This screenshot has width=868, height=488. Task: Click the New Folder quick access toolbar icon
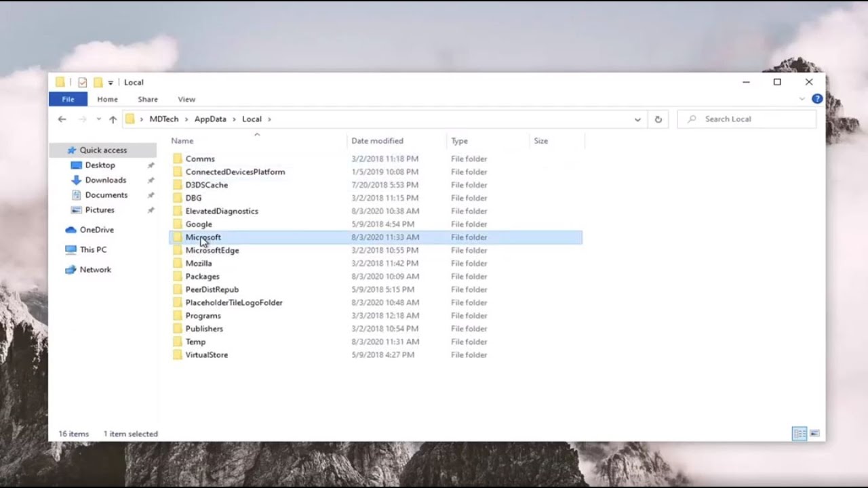point(98,82)
